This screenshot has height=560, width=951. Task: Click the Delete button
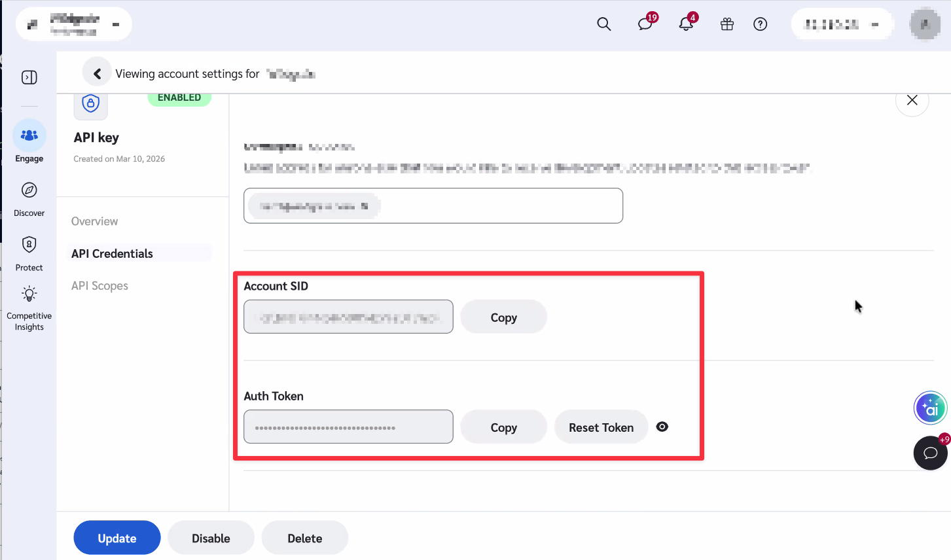[305, 538]
